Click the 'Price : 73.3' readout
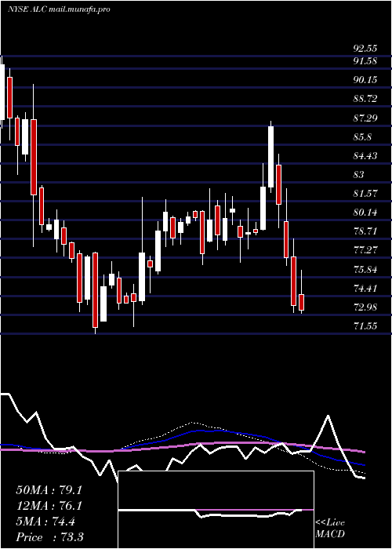This screenshot has width=392, height=549. 49,537
